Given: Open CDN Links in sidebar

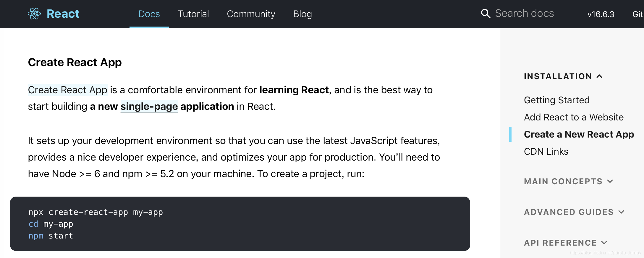Looking at the screenshot, I should pyautogui.click(x=546, y=151).
